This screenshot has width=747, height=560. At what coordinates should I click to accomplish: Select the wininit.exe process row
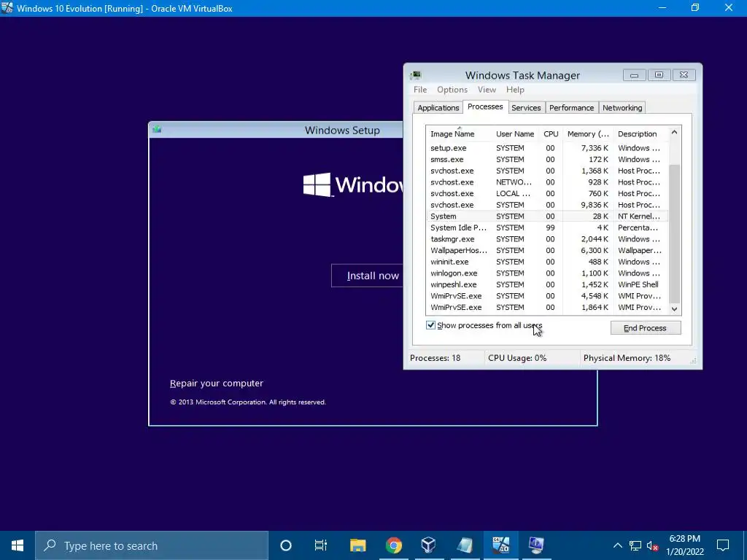[x=547, y=262]
